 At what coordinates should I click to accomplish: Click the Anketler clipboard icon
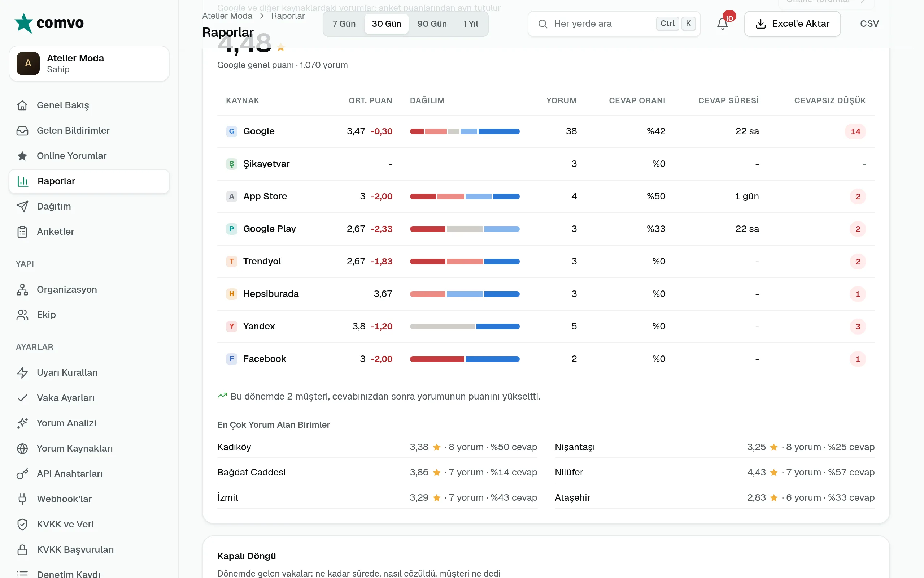point(22,232)
